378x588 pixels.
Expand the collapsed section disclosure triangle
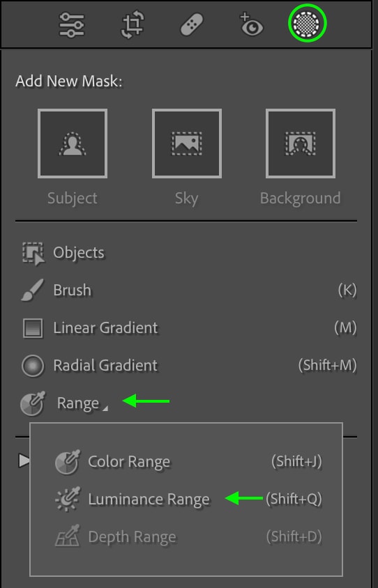(x=23, y=460)
